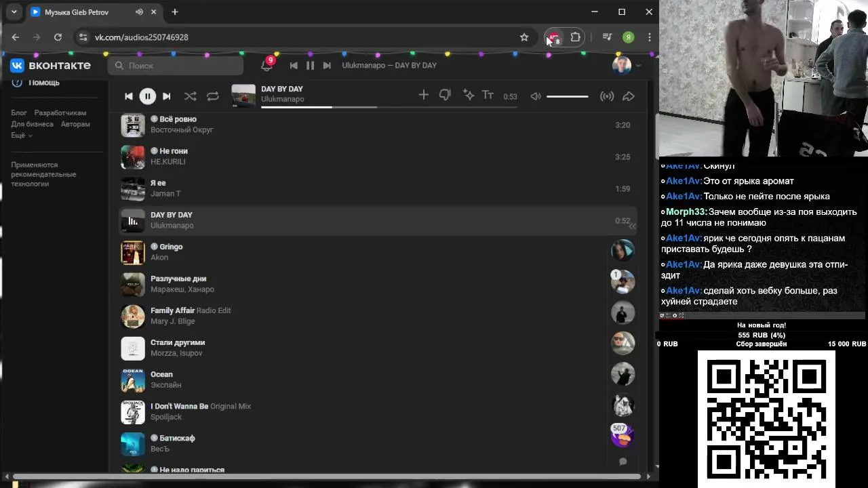This screenshot has height=488, width=868.
Task: Open chat bubble with 507 badge
Action: pyautogui.click(x=623, y=434)
